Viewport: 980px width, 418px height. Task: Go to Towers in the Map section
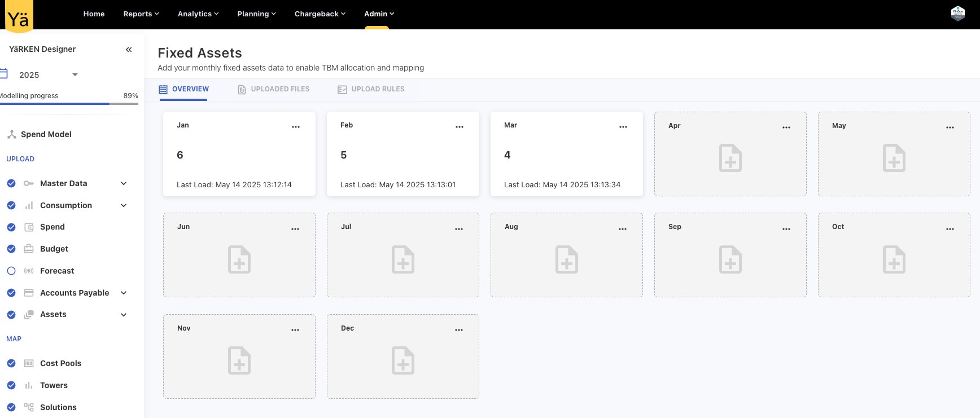pyautogui.click(x=54, y=385)
